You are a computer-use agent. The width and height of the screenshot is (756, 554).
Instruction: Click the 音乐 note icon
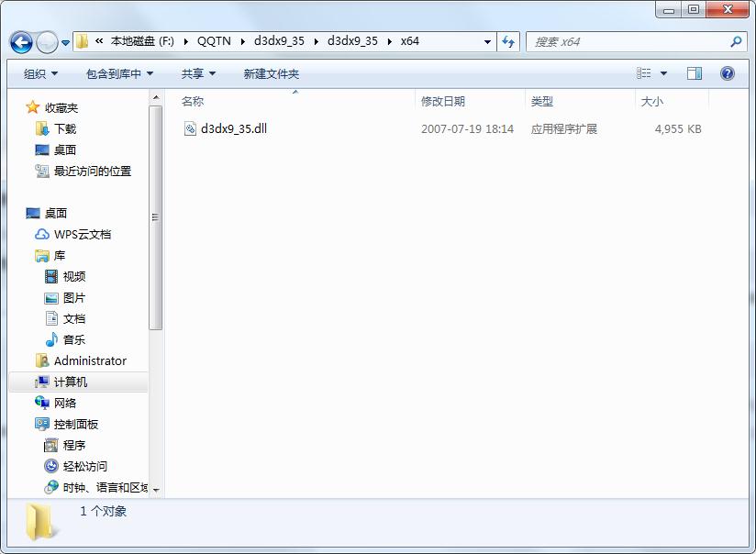[51, 340]
